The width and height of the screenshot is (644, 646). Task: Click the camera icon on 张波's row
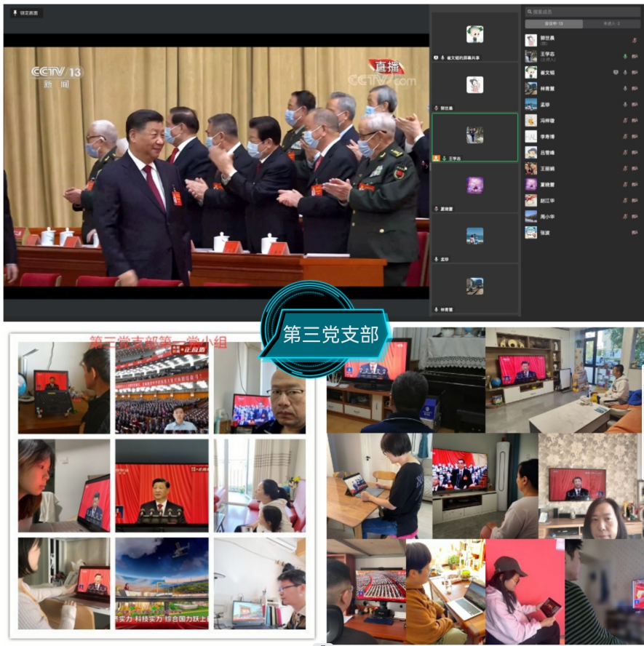635,232
